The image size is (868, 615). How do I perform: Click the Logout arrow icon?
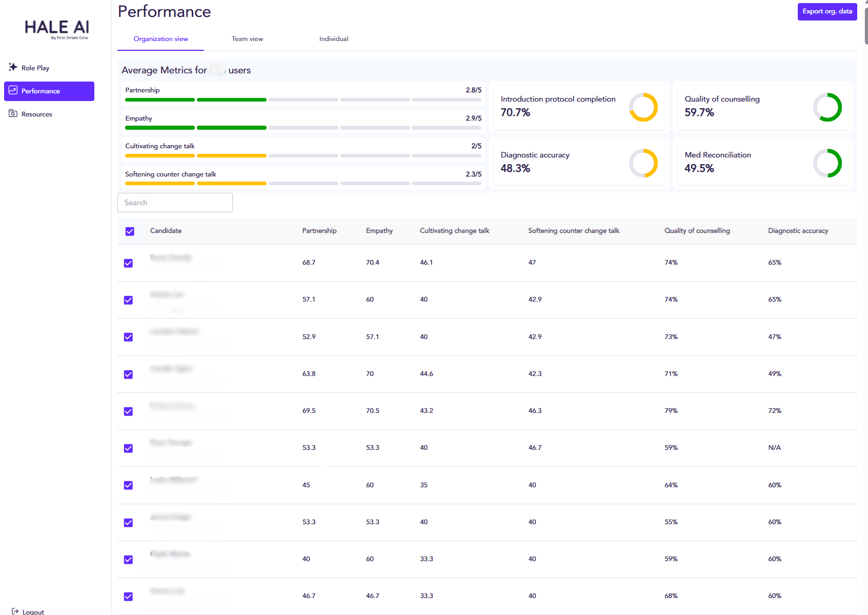click(x=15, y=611)
